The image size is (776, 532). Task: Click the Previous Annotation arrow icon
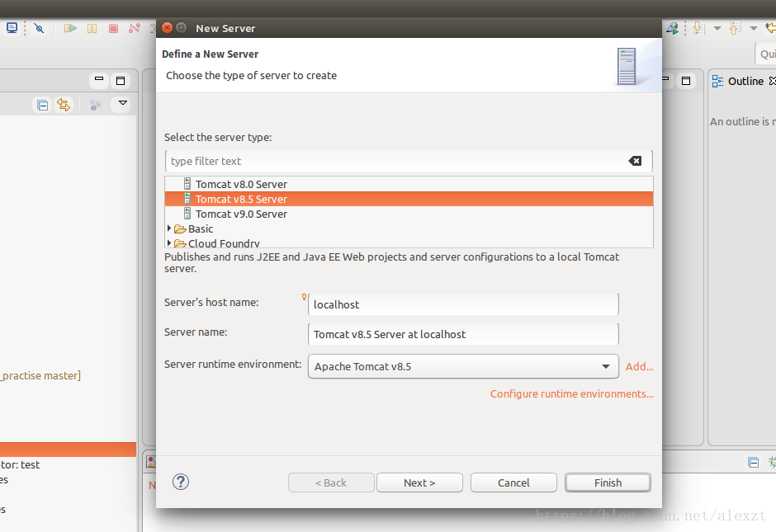(x=735, y=28)
